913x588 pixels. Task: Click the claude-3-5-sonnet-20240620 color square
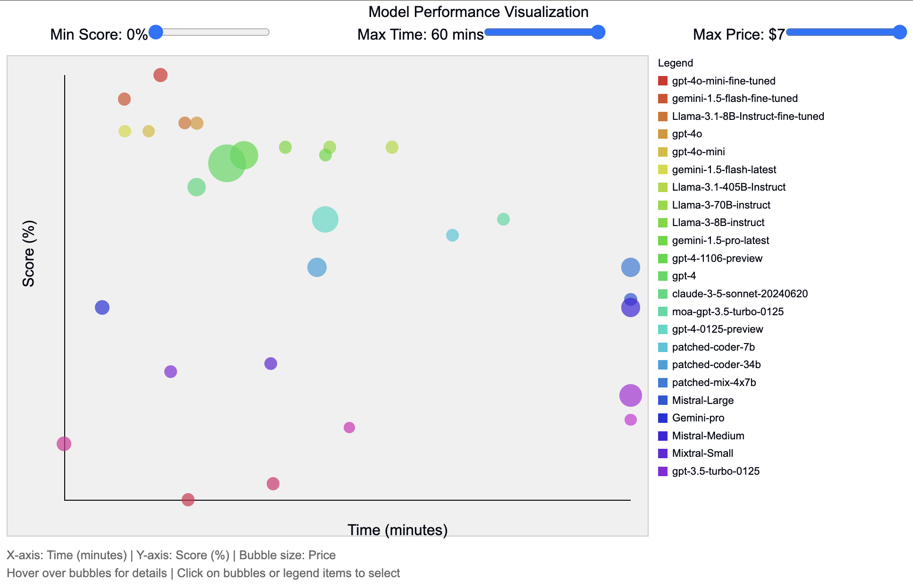[662, 294]
